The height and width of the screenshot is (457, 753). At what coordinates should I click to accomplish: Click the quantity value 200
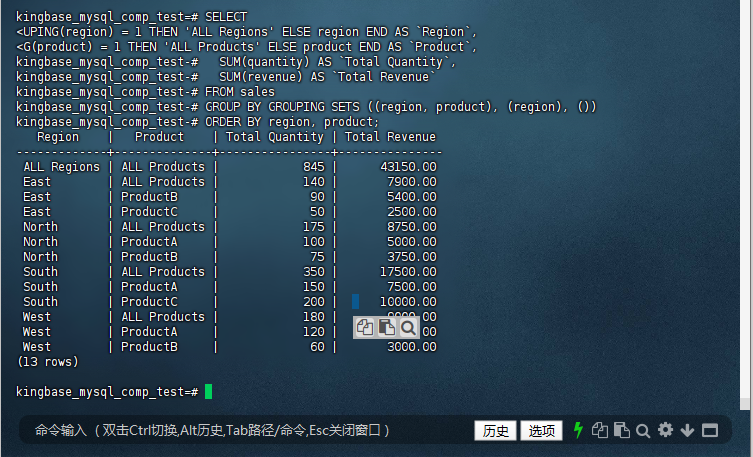[x=314, y=301]
